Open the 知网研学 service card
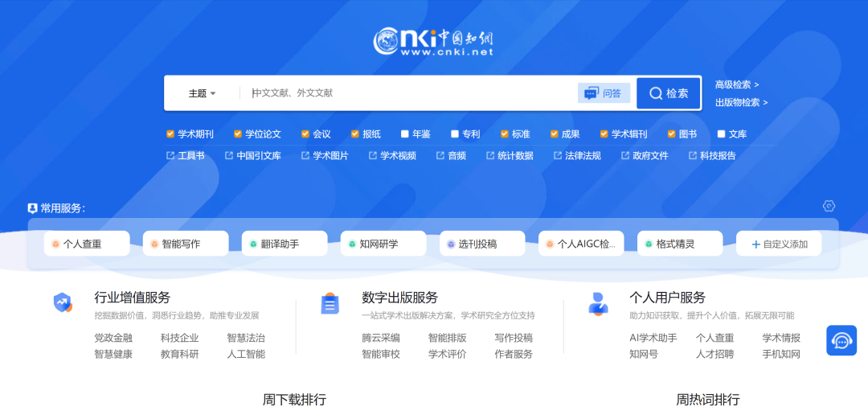The width and height of the screenshot is (868, 415). pos(383,244)
